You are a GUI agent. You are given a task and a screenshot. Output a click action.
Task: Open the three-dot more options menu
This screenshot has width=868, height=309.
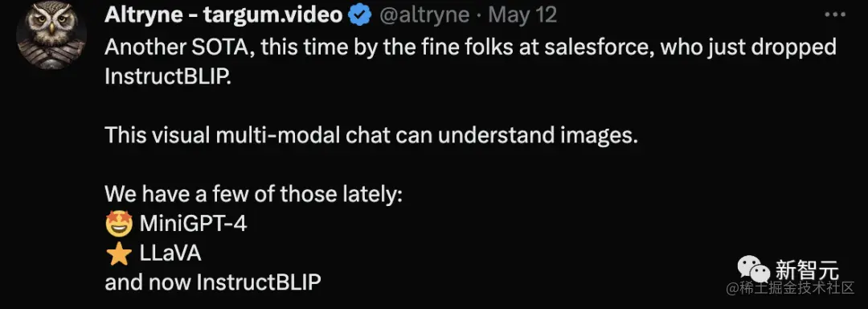835,15
